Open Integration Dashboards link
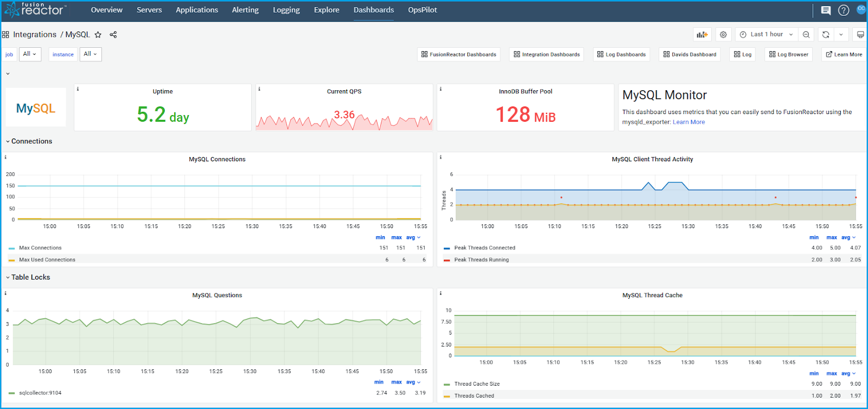 pos(546,54)
